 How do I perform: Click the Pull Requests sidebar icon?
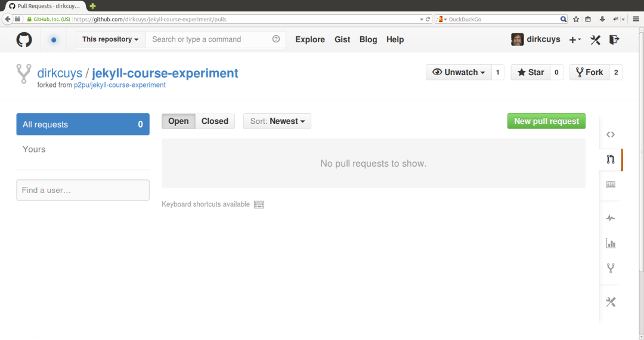pyautogui.click(x=611, y=160)
